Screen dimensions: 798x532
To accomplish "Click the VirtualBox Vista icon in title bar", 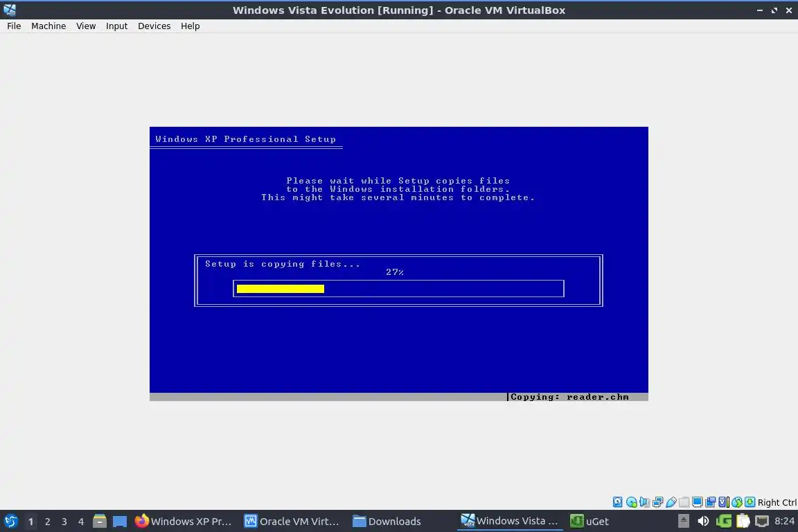I will point(10,10).
